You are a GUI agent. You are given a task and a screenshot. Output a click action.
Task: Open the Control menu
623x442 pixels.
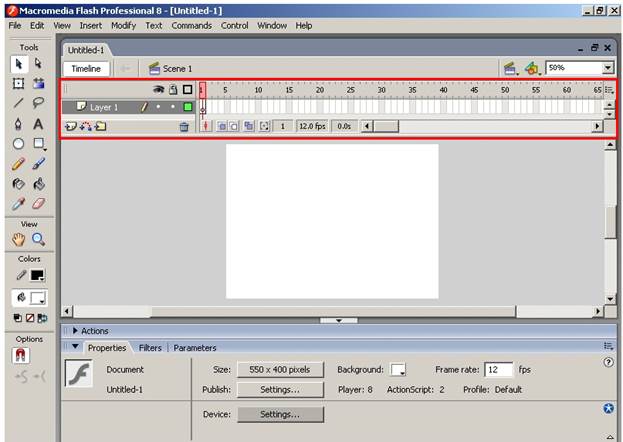pos(234,25)
